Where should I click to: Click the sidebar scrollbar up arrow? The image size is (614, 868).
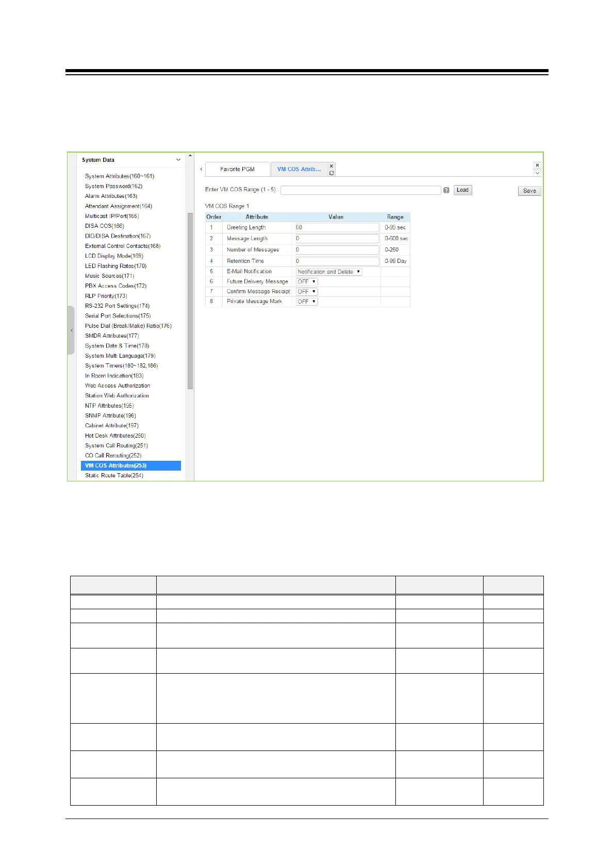pos(190,156)
